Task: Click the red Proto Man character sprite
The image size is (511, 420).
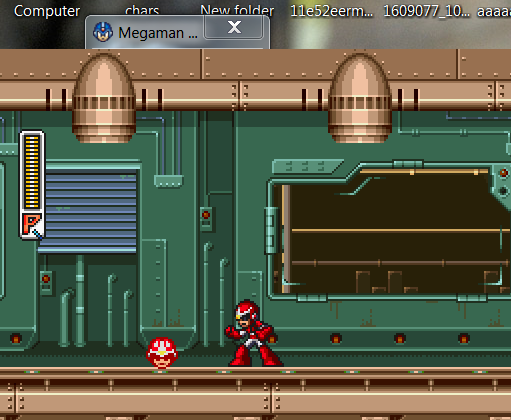Action: [x=254, y=333]
